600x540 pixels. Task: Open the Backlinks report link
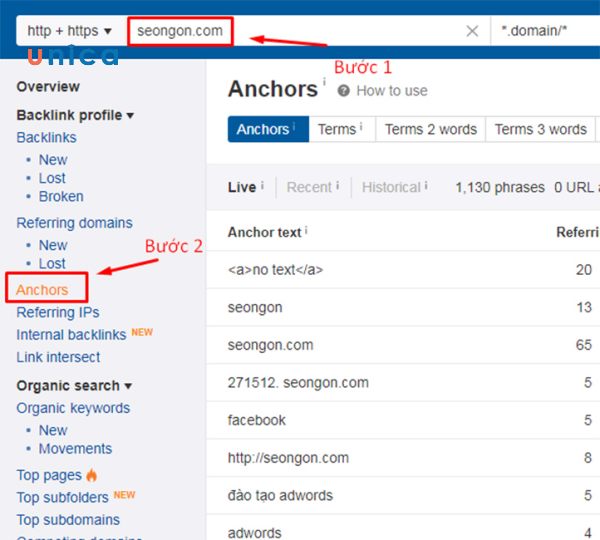pos(46,137)
